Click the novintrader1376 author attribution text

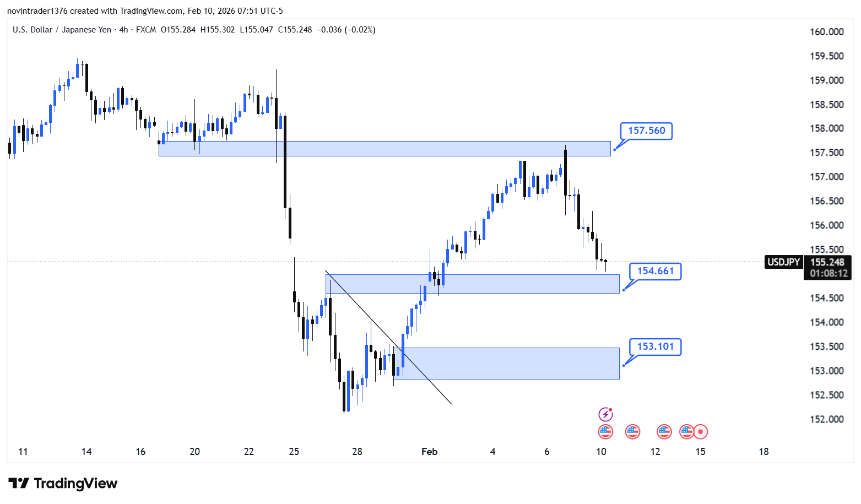tap(37, 11)
